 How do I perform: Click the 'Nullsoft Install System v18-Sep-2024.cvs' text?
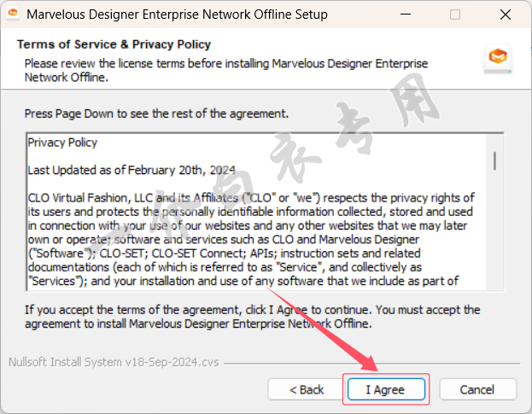coord(114,362)
